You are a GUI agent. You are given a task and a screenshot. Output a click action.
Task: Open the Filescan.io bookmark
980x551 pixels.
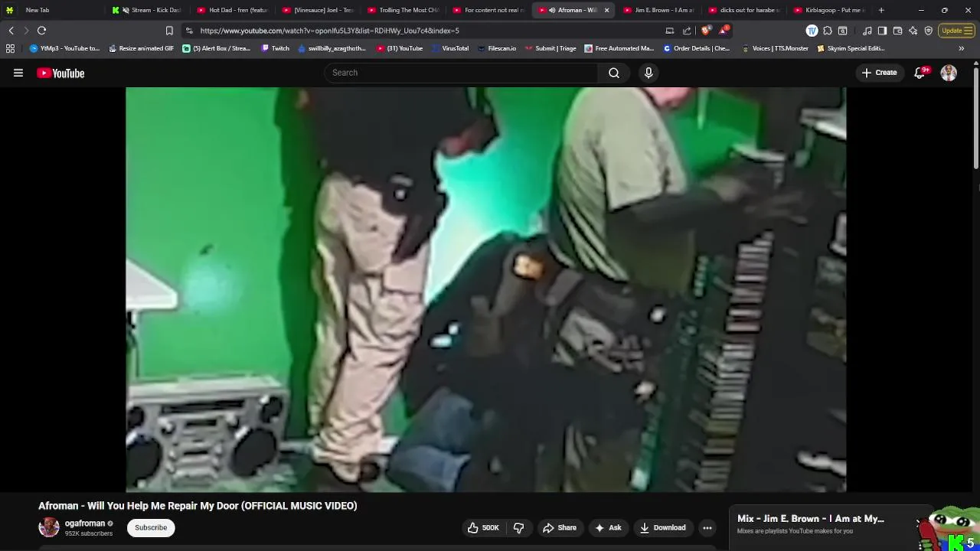(497, 48)
